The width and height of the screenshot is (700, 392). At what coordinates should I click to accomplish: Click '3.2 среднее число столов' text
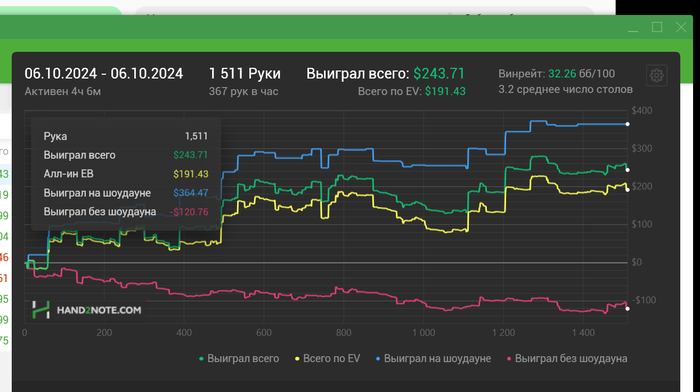[566, 89]
